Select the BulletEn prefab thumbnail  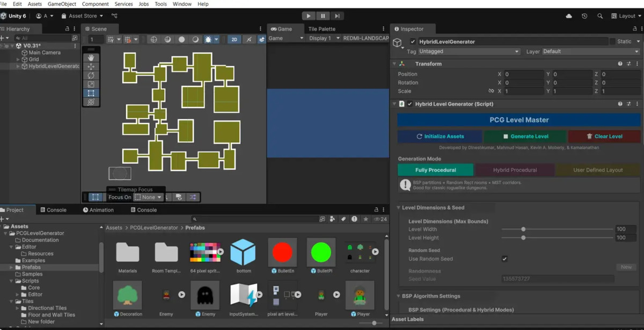[282, 252]
